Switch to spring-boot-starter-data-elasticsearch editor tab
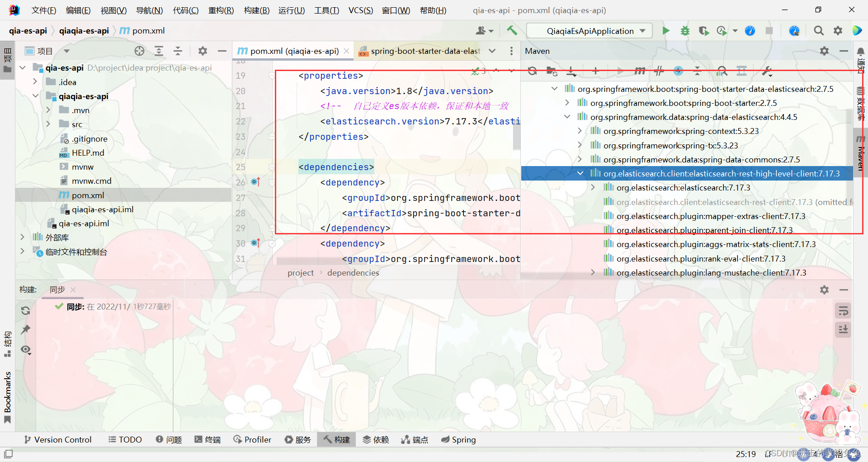The image size is (868, 462). pyautogui.click(x=420, y=51)
